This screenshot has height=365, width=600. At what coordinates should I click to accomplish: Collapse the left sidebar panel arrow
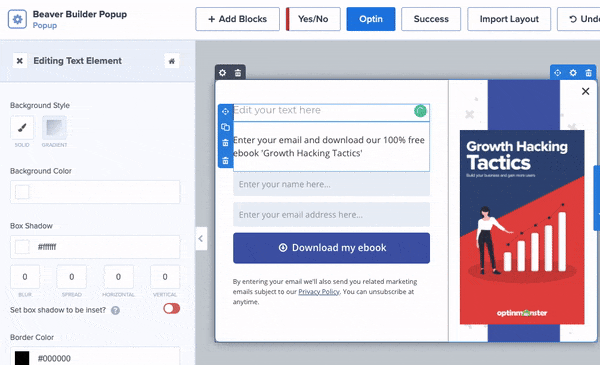201,239
